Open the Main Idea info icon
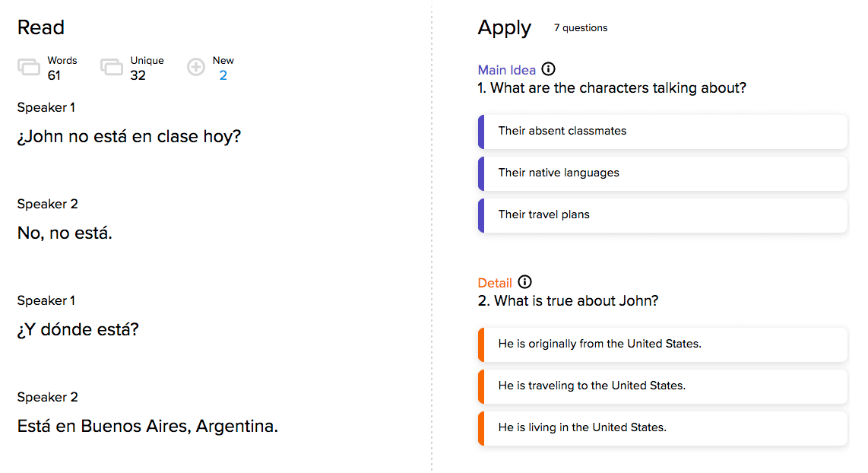This screenshot has height=473, width=868. 549,69
